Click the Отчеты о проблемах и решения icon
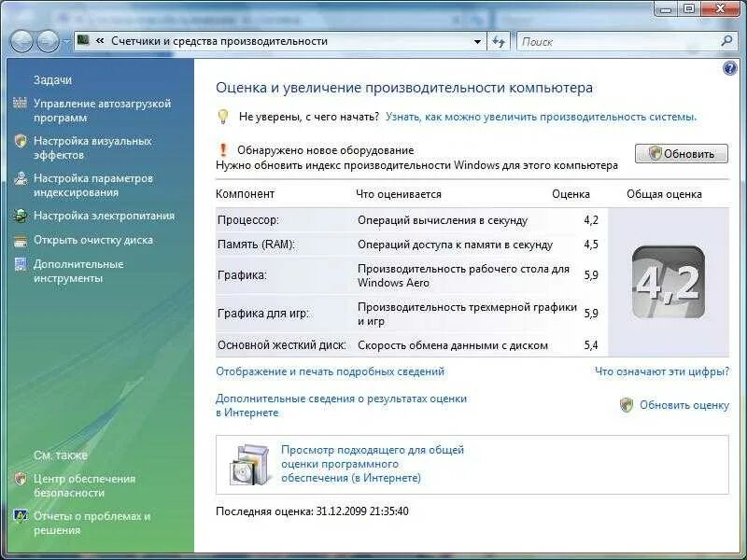Screen dimensions: 747x560 20,516
